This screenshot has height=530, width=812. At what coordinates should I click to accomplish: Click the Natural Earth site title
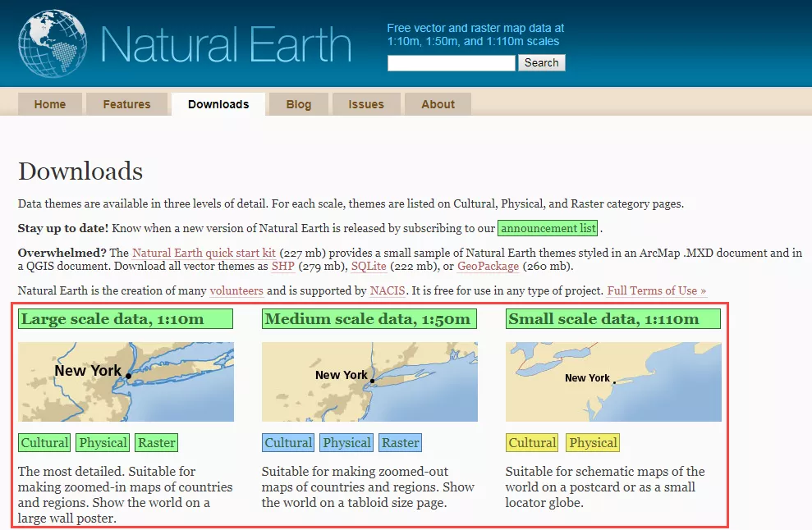[227, 44]
